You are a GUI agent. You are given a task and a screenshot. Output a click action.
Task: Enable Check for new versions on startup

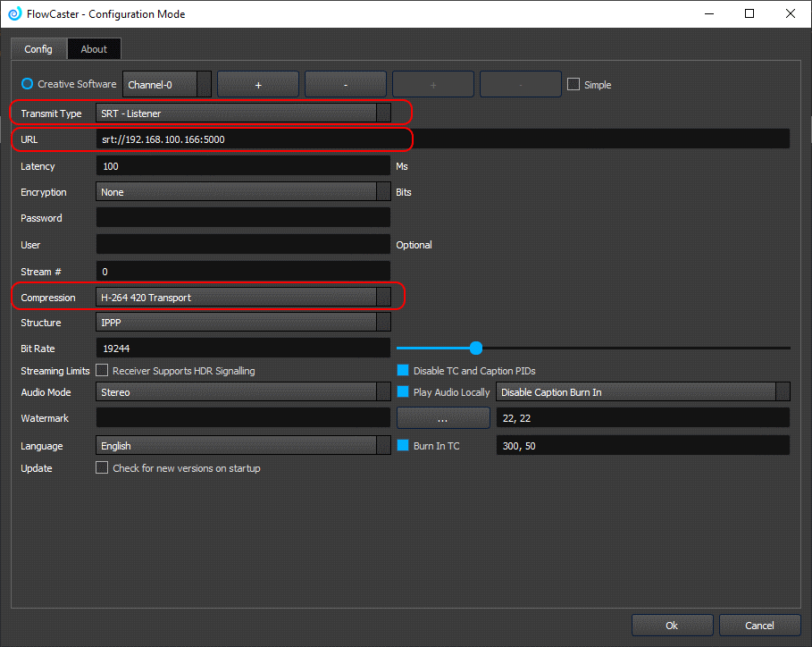coord(102,467)
